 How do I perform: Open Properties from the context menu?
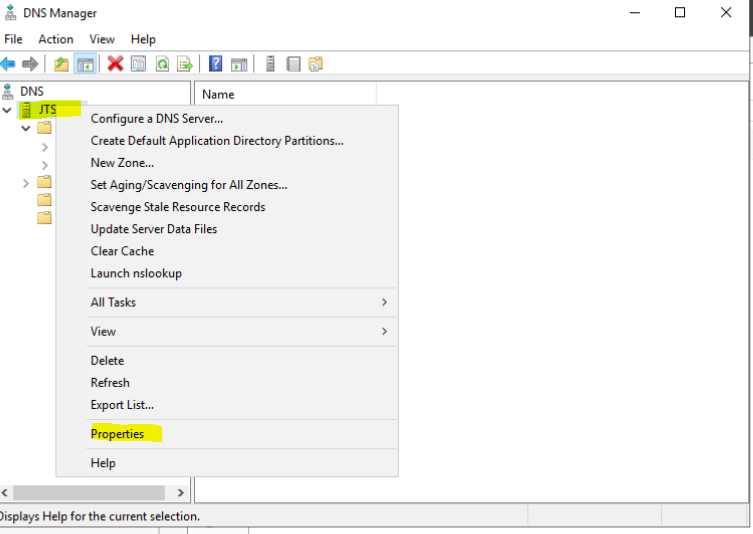227,434
